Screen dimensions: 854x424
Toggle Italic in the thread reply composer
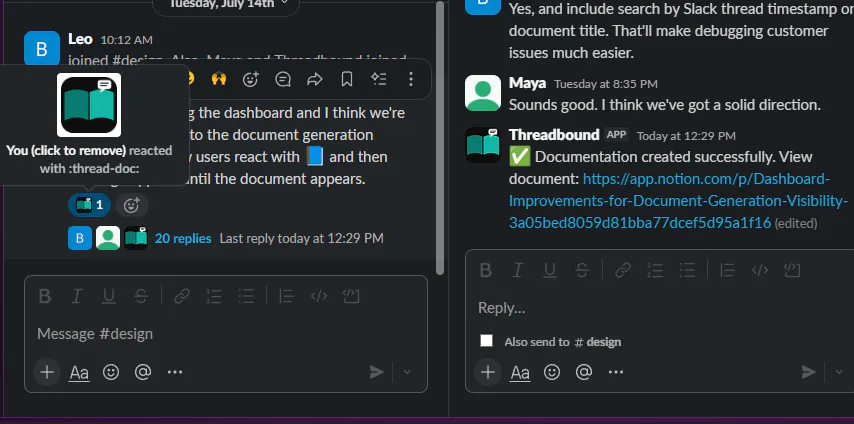click(x=517, y=270)
